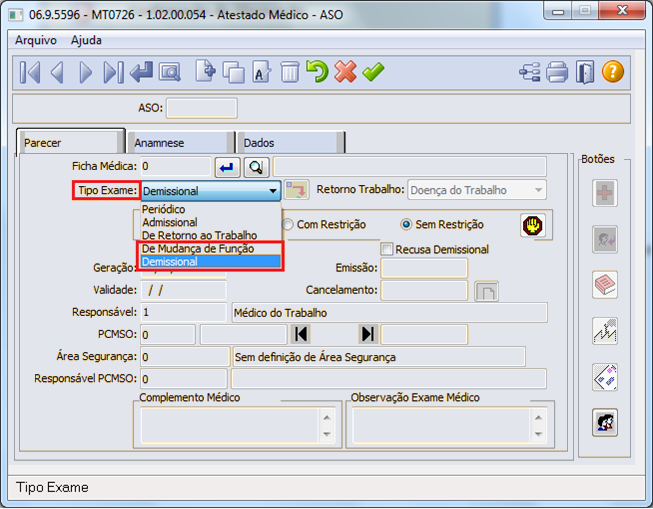The height and width of the screenshot is (509, 653).
Task: Copy record using duplicate icon
Action: [x=234, y=72]
